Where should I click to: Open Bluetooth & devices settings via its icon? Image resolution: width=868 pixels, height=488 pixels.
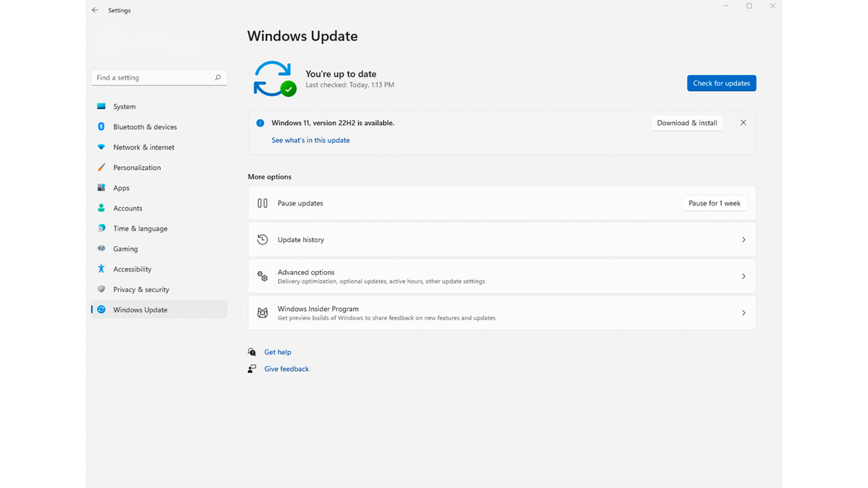pyautogui.click(x=101, y=127)
